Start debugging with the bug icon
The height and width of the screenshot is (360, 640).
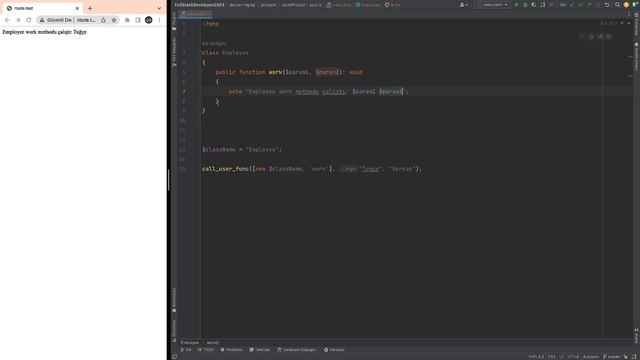(525, 5)
